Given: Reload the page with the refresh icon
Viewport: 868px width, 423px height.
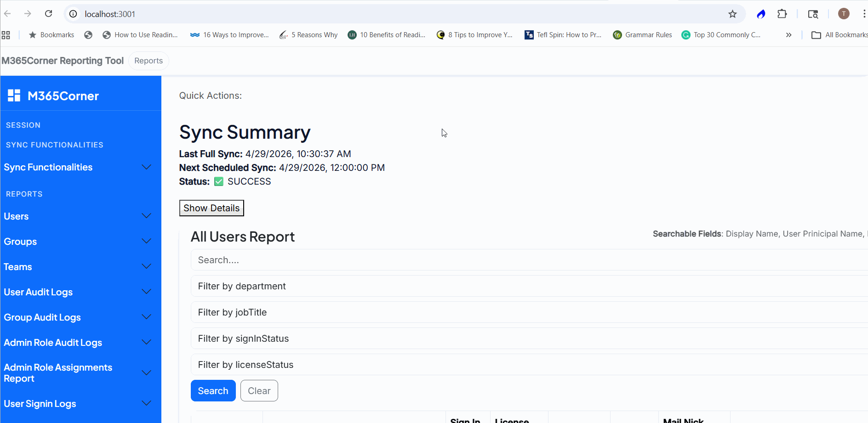Looking at the screenshot, I should click(x=48, y=14).
